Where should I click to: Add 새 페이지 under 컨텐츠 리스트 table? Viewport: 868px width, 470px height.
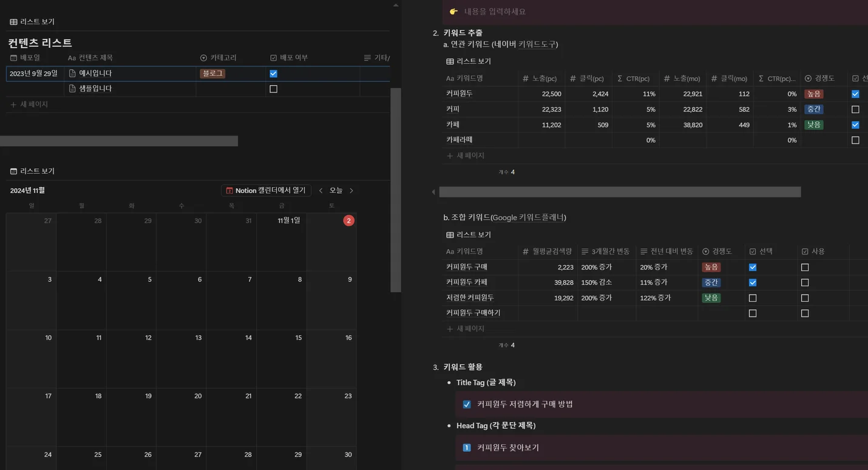[x=29, y=104]
